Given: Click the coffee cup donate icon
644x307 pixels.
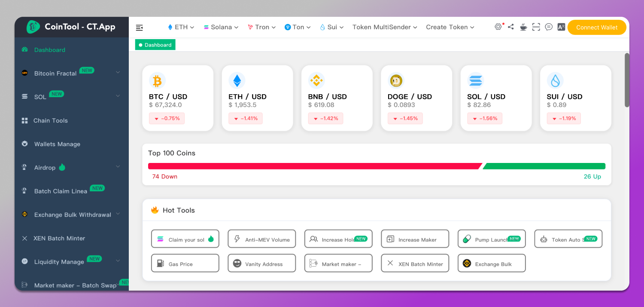Looking at the screenshot, I should click(523, 27).
